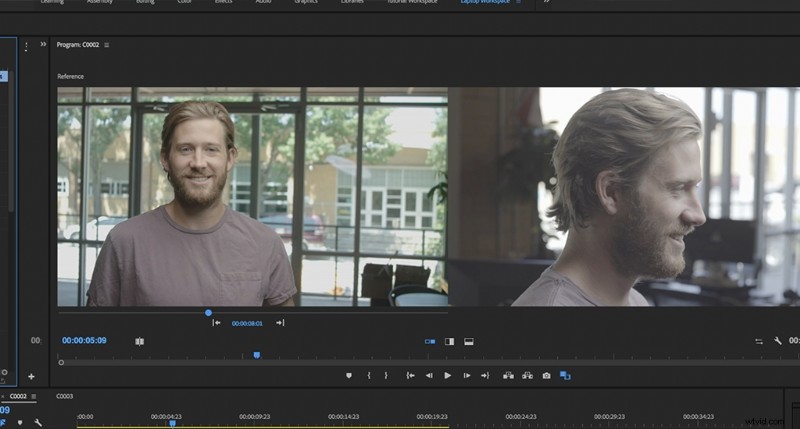Close the C0002 sequence tab
Viewport: 800px width, 429px height.
pyautogui.click(x=3, y=396)
